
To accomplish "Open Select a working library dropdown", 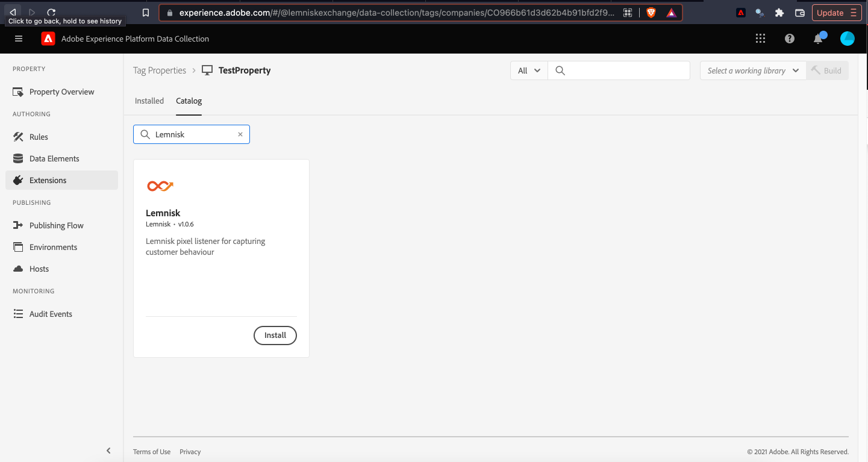I will pos(753,70).
